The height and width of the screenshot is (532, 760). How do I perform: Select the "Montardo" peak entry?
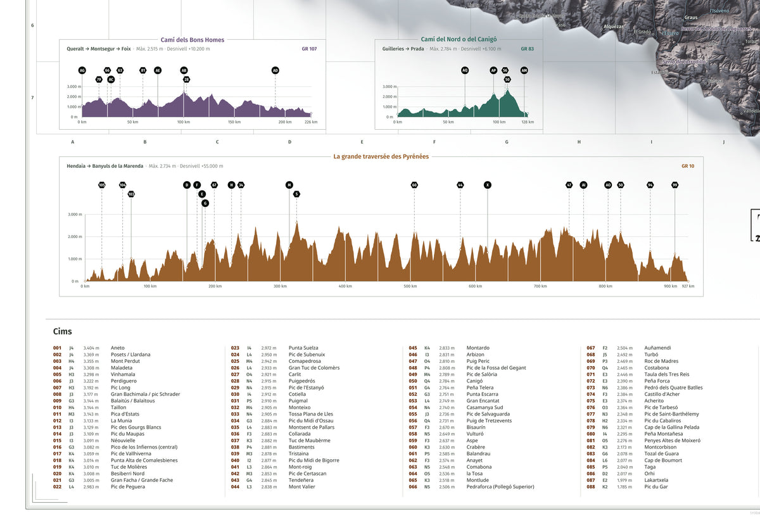point(478,348)
